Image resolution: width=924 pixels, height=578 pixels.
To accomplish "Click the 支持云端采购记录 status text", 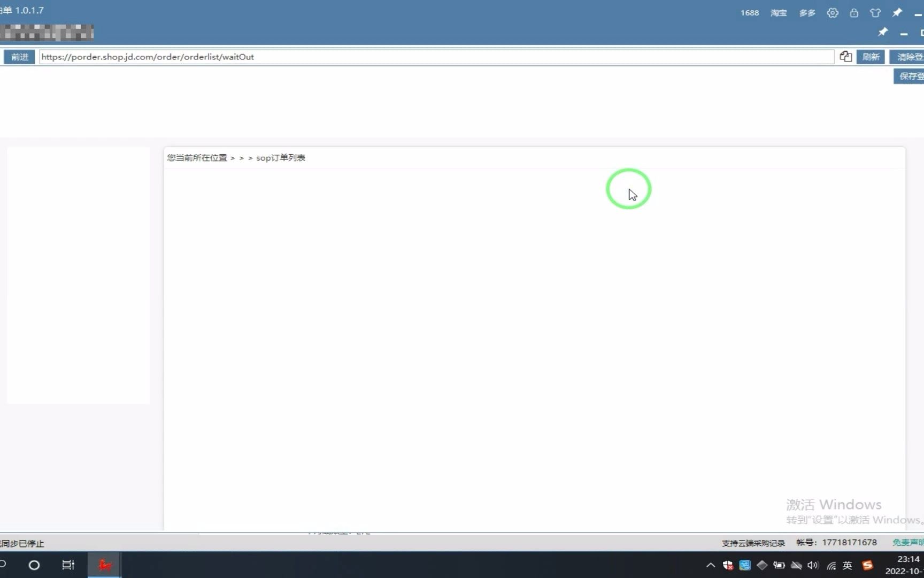I will click(x=753, y=543).
